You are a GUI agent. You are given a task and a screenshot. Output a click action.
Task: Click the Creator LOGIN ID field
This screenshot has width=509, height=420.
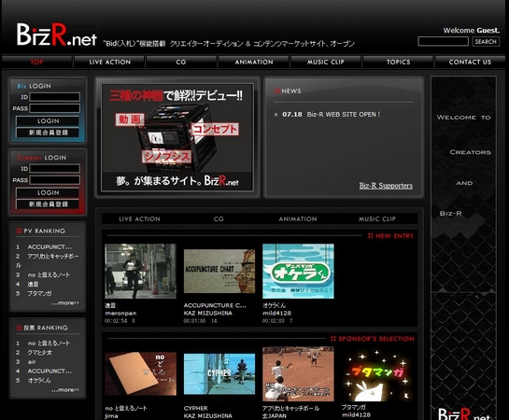pos(55,169)
